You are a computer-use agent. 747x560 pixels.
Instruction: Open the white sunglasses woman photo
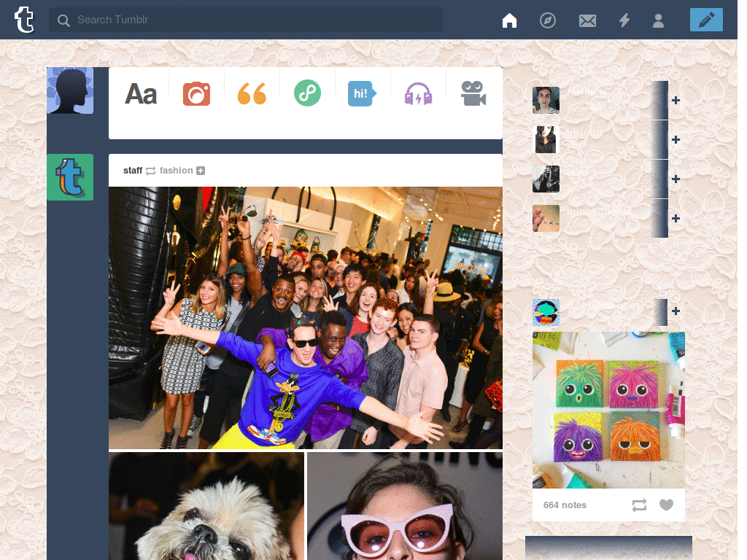(x=405, y=506)
